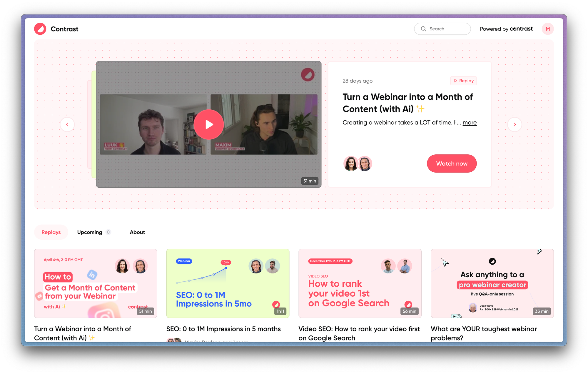Advance the carousel using the right arrow
The height and width of the screenshot is (374, 588).
point(514,124)
